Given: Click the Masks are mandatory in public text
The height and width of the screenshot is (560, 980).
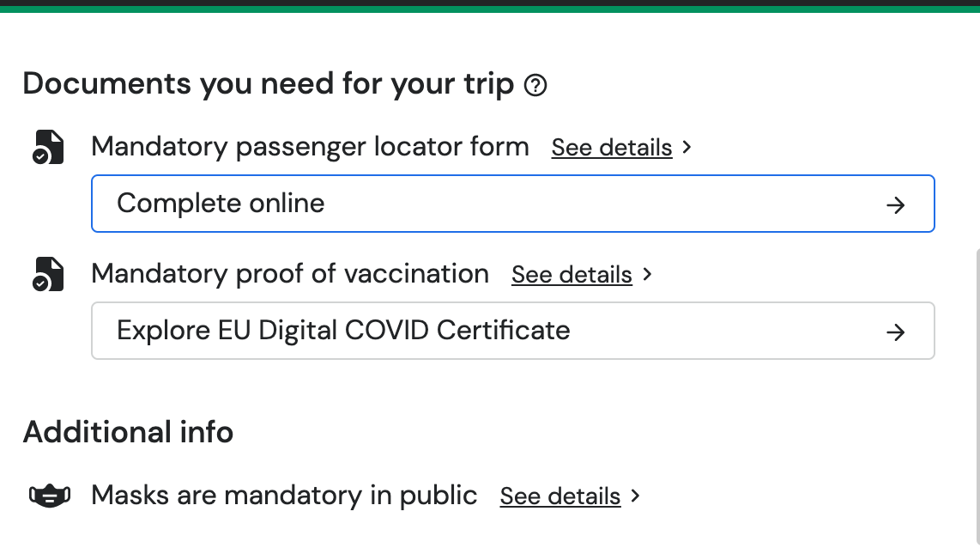Looking at the screenshot, I should click(284, 496).
